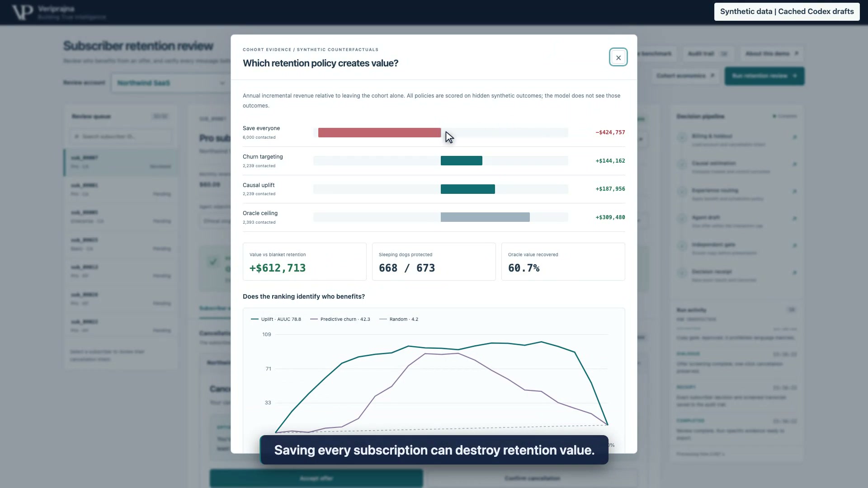The image size is (868, 488).
Task: Click 'Which retention policy creates value?' heading
Action: [x=321, y=63]
